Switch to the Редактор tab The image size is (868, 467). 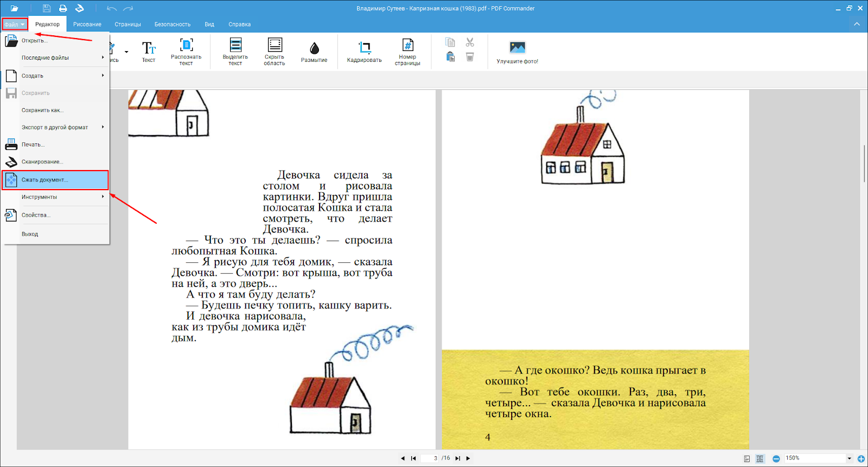coord(47,24)
